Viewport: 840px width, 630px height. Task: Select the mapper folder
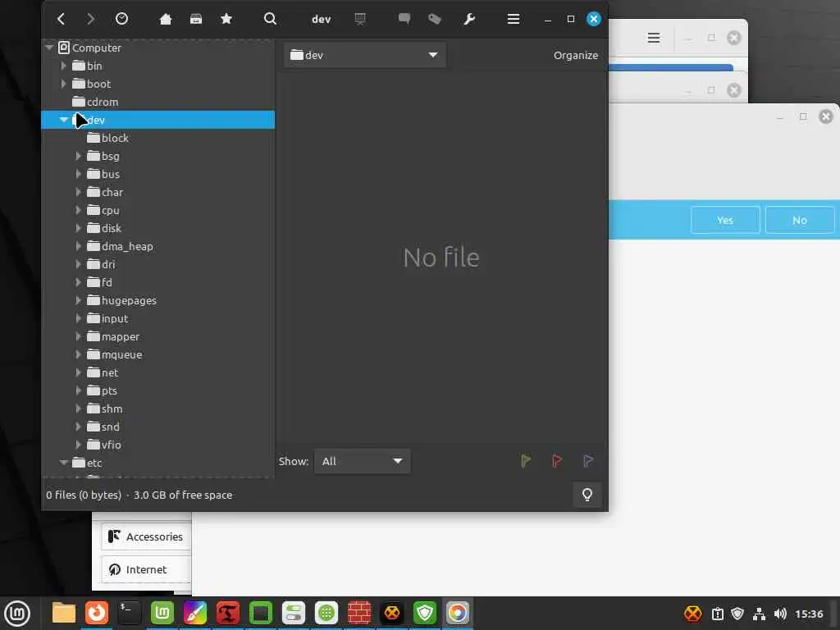pyautogui.click(x=113, y=336)
